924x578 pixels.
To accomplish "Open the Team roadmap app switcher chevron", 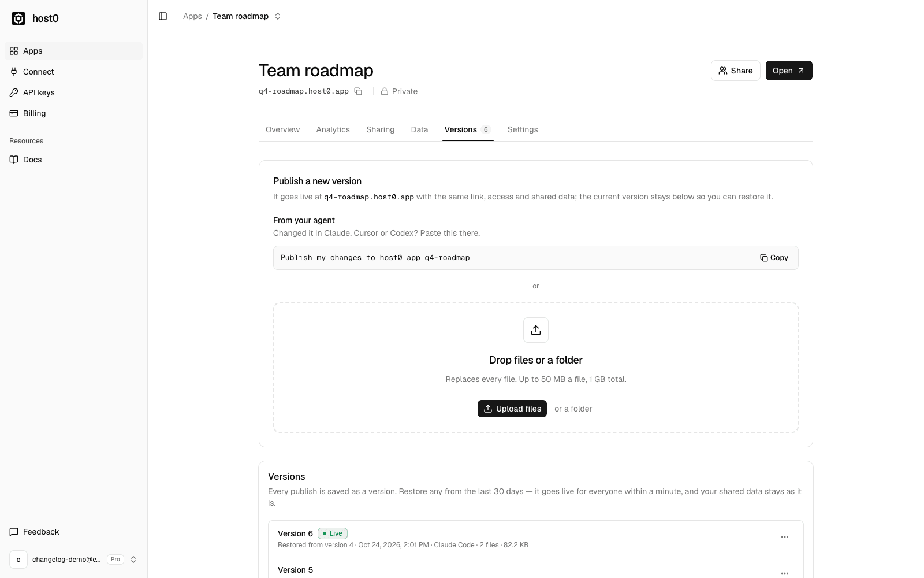I will [278, 16].
